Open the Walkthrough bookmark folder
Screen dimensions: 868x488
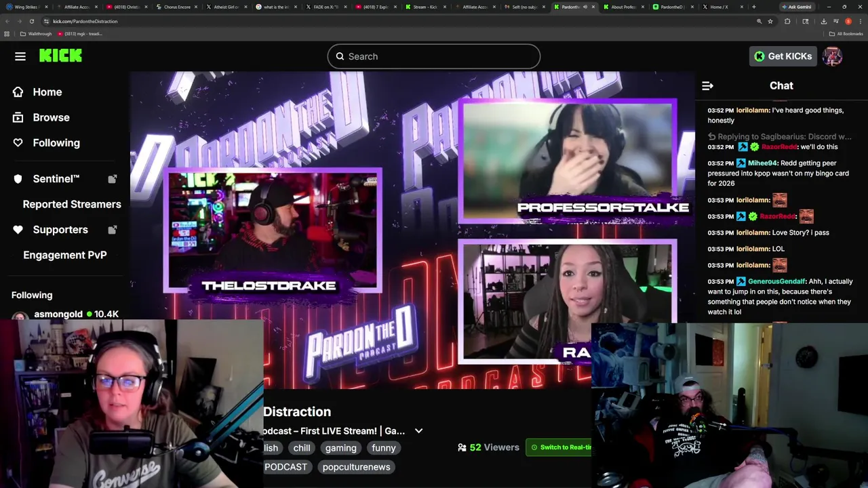(36, 34)
